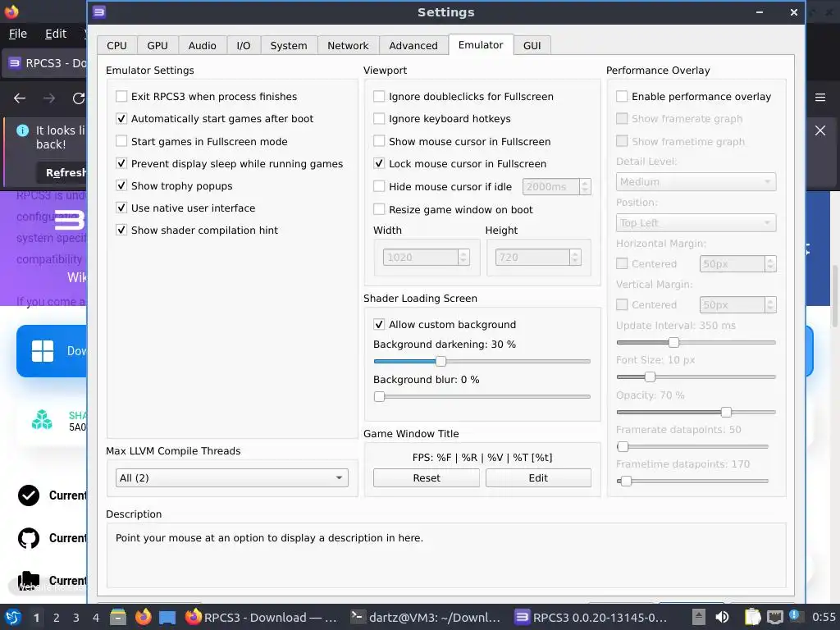Switch to the GPU tab

pos(157,46)
